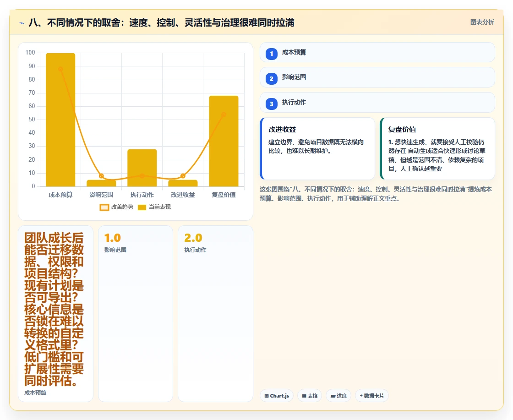Image resolution: width=513 pixels, height=420 pixels.
Task: Click the 改善趋势 legend color box
Action: (104, 207)
